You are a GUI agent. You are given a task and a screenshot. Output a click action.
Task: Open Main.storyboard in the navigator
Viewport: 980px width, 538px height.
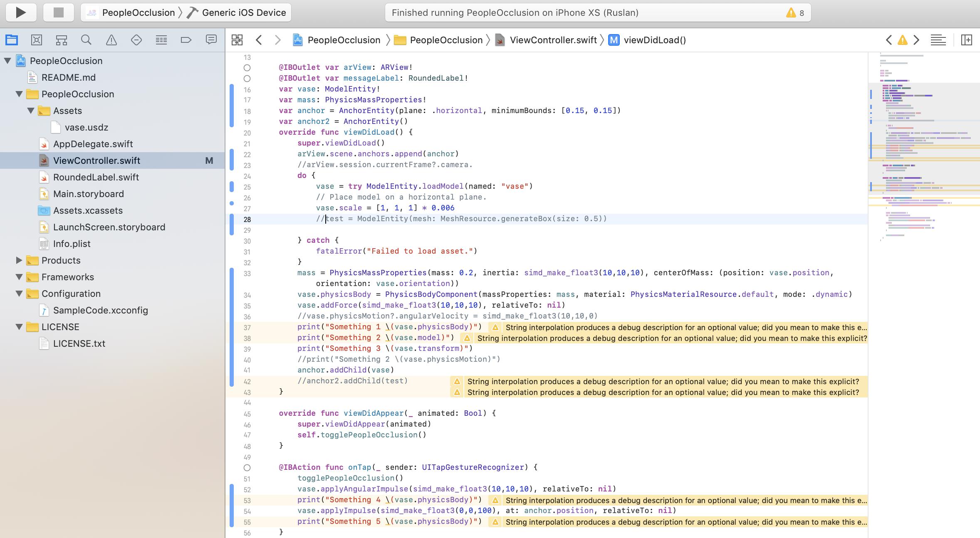(x=88, y=194)
